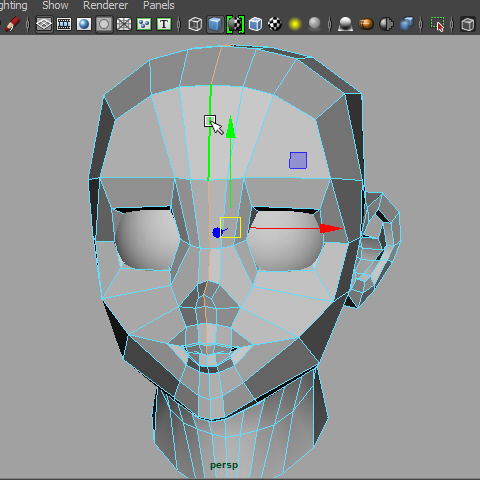
Task: Click the gate mask icon
Action: [x=104, y=24]
